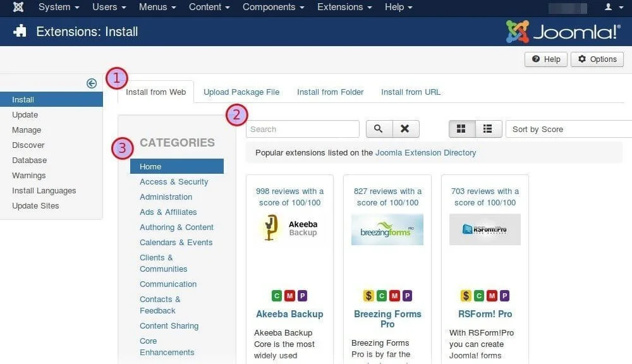Image resolution: width=632 pixels, height=364 pixels.
Task: Click the C badge under Akeeba Backup
Action: point(277,296)
